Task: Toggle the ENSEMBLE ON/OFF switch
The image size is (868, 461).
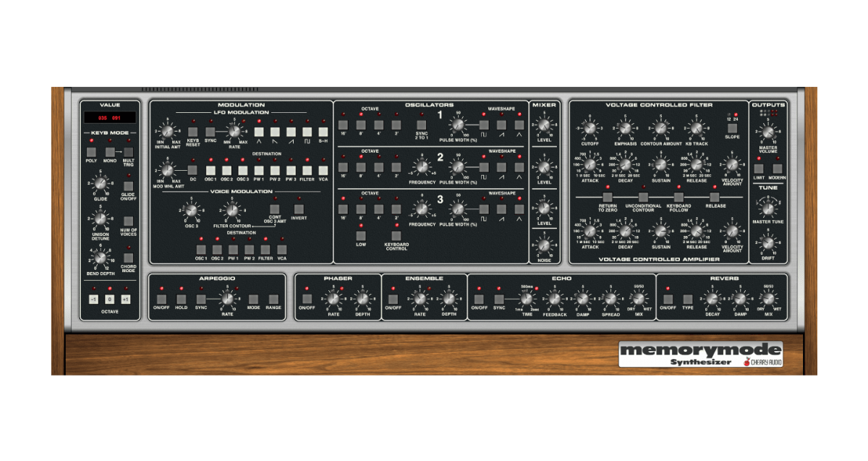Action: click(393, 297)
